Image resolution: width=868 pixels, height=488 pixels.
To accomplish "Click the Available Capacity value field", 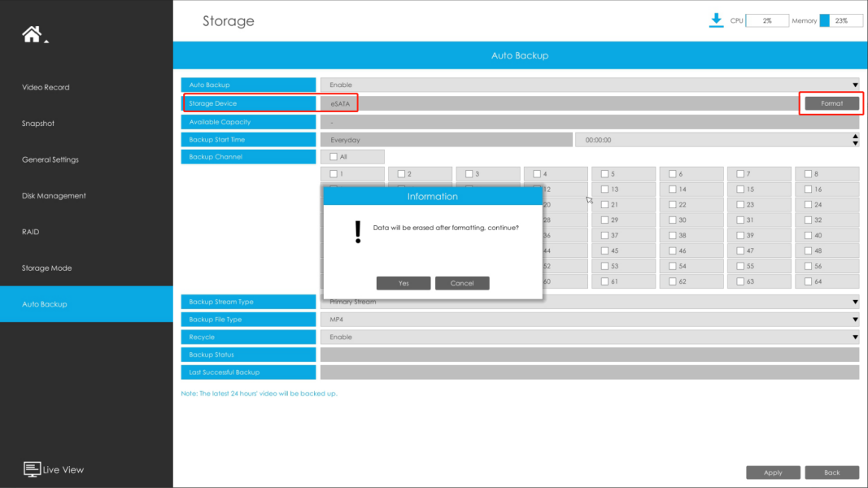I will pyautogui.click(x=590, y=122).
